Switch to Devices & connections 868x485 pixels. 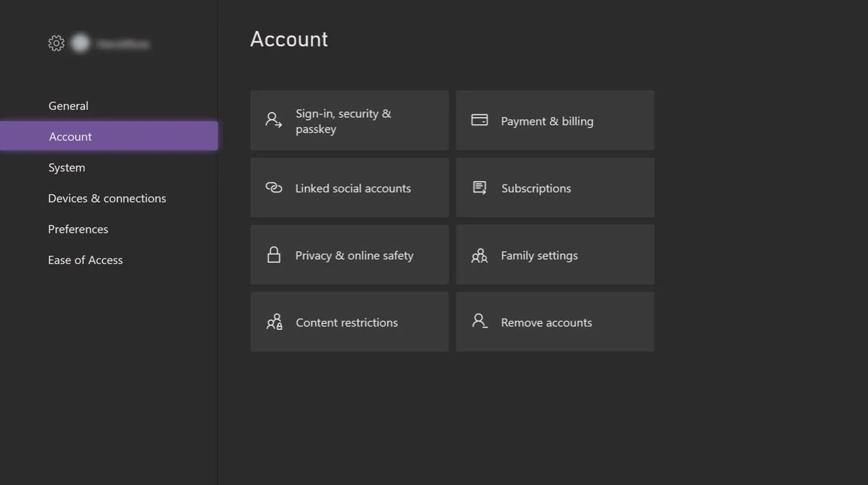[x=107, y=198]
